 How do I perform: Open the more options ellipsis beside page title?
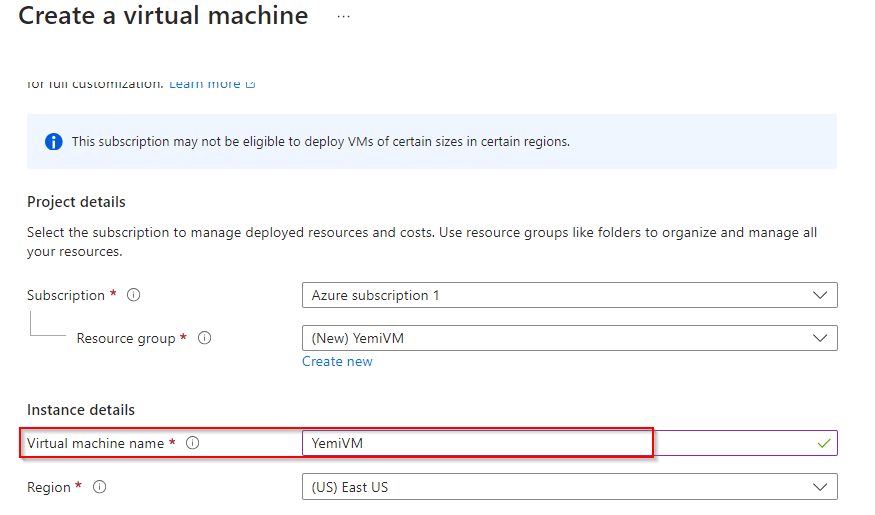343,17
